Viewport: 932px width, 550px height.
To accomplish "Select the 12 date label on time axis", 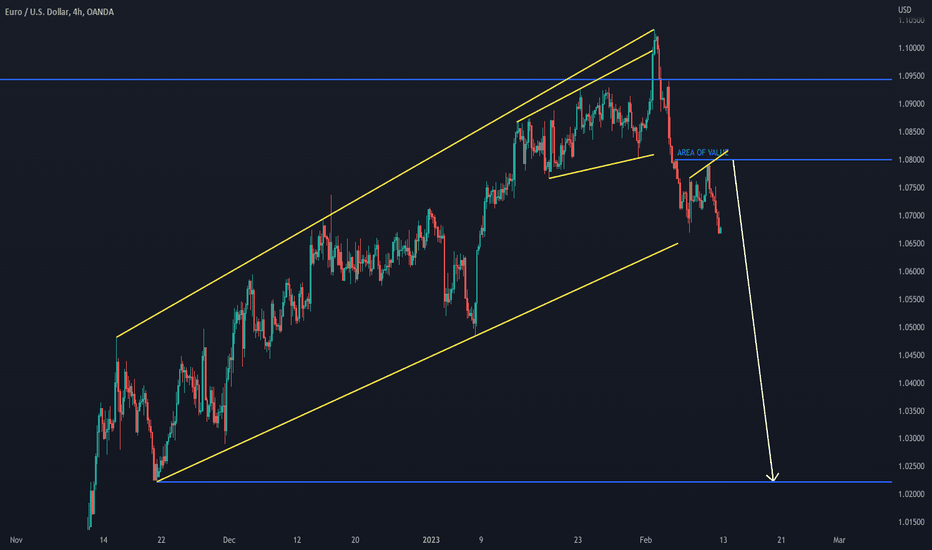I will click(x=297, y=540).
